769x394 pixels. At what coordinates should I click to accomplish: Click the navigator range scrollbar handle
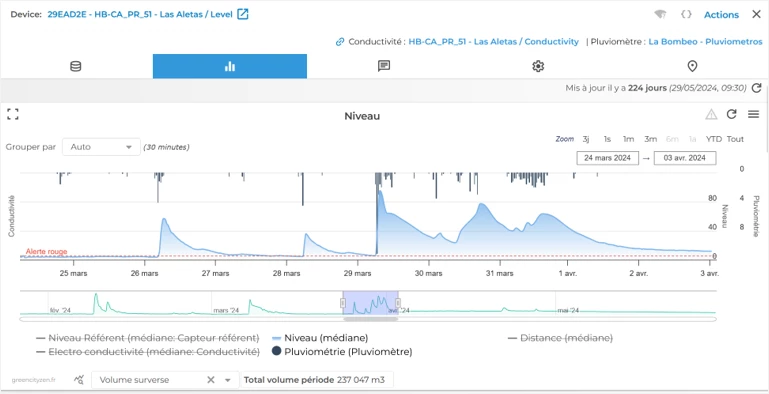(x=370, y=319)
